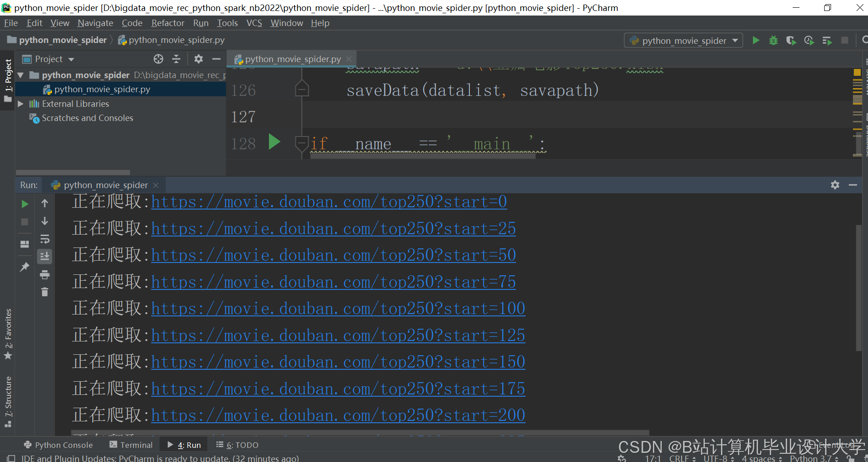Open the Edit menu
Screen dimensions: 868x462
point(34,23)
